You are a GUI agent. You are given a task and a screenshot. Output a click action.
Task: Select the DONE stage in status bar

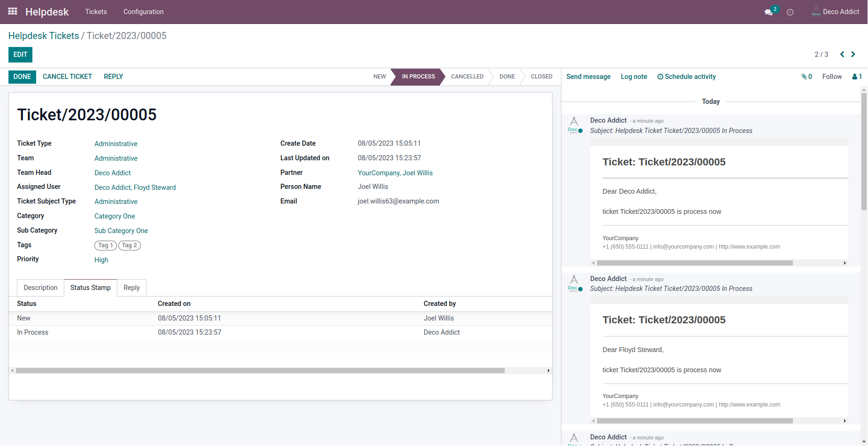(x=507, y=77)
